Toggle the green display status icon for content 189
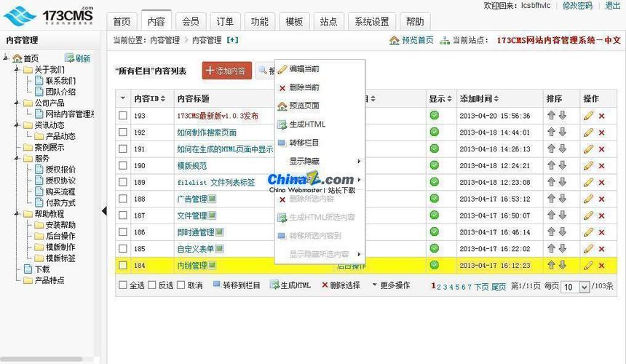This screenshot has height=364, width=626. (435, 182)
